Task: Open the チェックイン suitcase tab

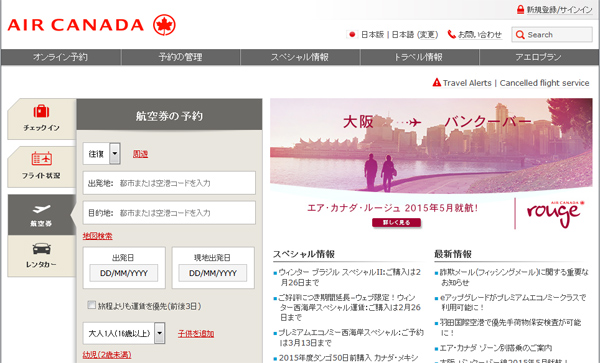Action: 41,119
